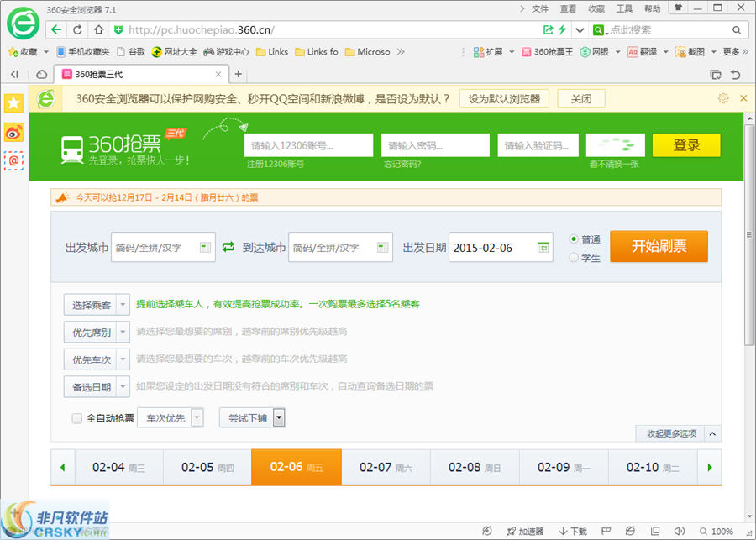The image size is (756, 540).
Task: Open the 下载 downloads in status bar
Action: 572,531
